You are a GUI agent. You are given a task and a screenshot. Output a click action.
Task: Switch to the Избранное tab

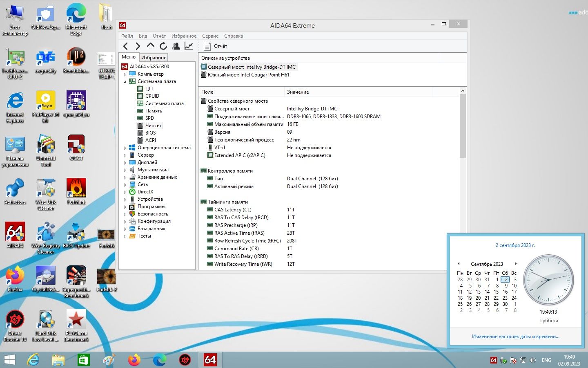[x=154, y=58]
